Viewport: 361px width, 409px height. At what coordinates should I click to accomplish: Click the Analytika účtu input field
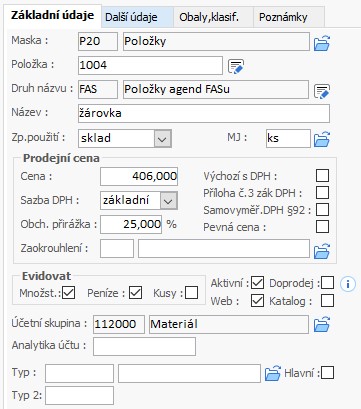coord(144,346)
